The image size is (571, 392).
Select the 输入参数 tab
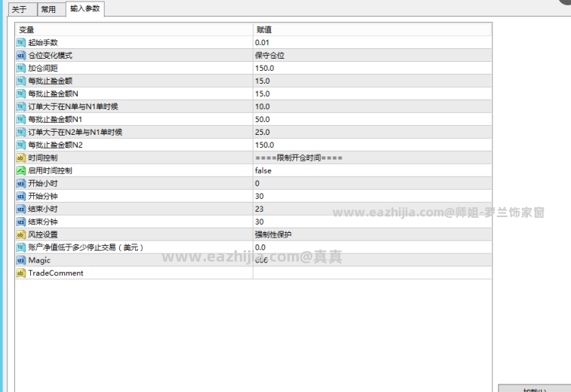point(84,9)
